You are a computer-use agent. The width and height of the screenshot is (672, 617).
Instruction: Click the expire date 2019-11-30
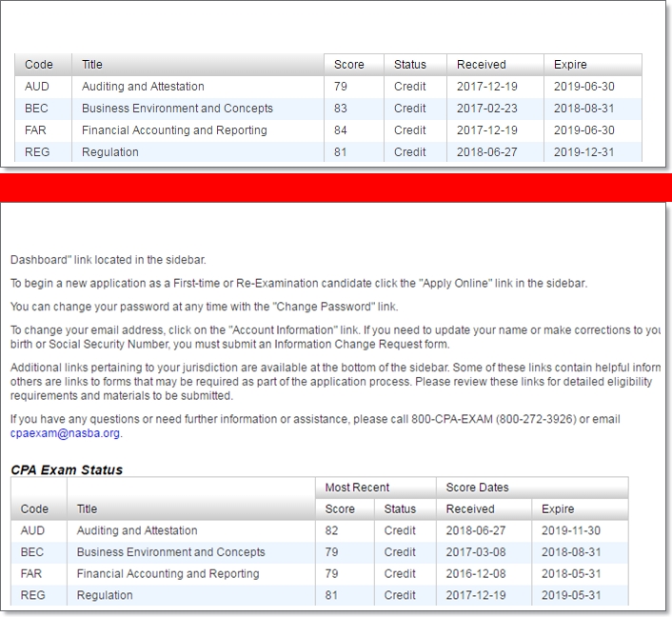point(571,530)
